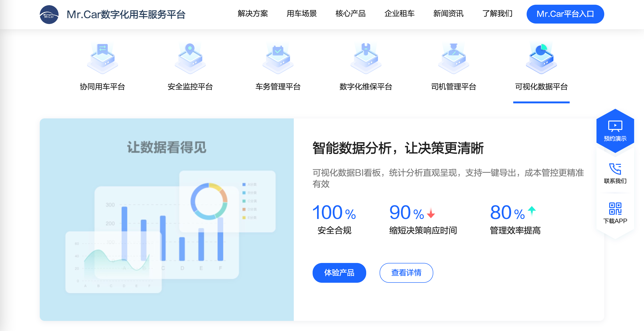
Task: Click the 安全合规 label
Action: [334, 230]
